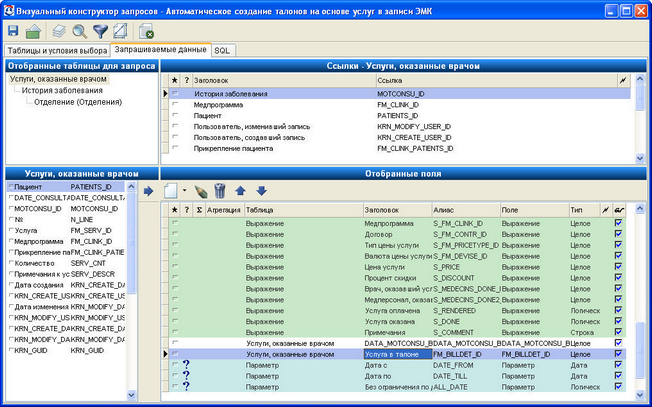
Task: Toggle checkbox for Медпрограмма link row
Action: point(175,104)
